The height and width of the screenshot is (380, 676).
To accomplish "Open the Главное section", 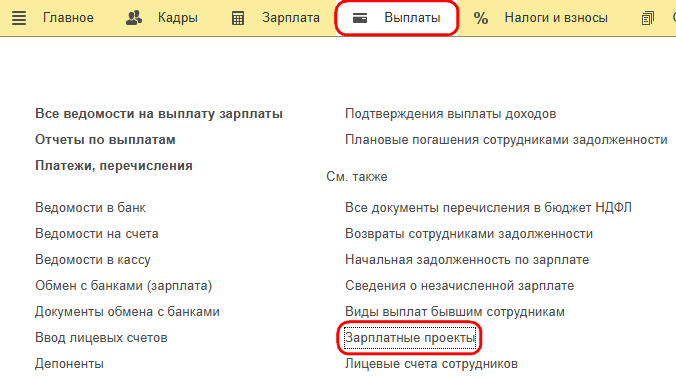I will point(68,18).
